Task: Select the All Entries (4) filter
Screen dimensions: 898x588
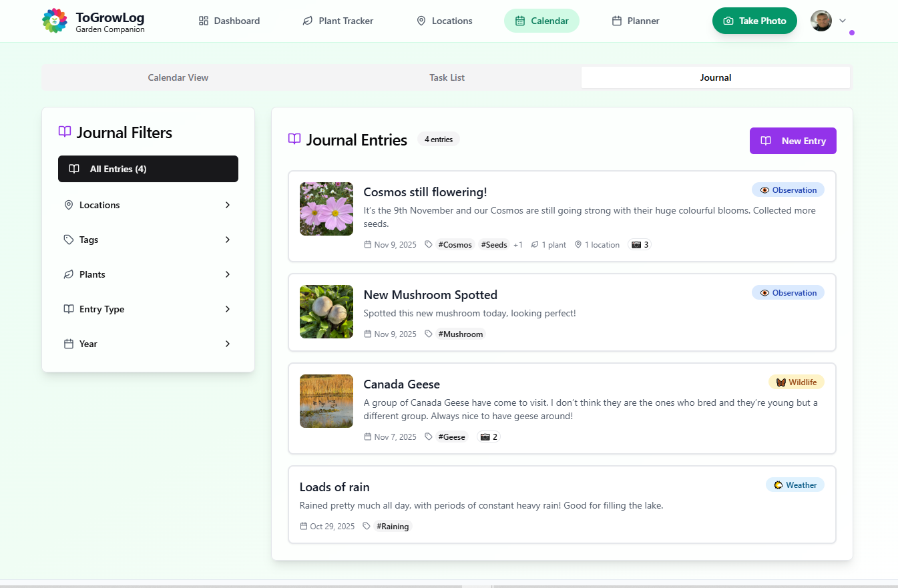Action: pyautogui.click(x=148, y=169)
